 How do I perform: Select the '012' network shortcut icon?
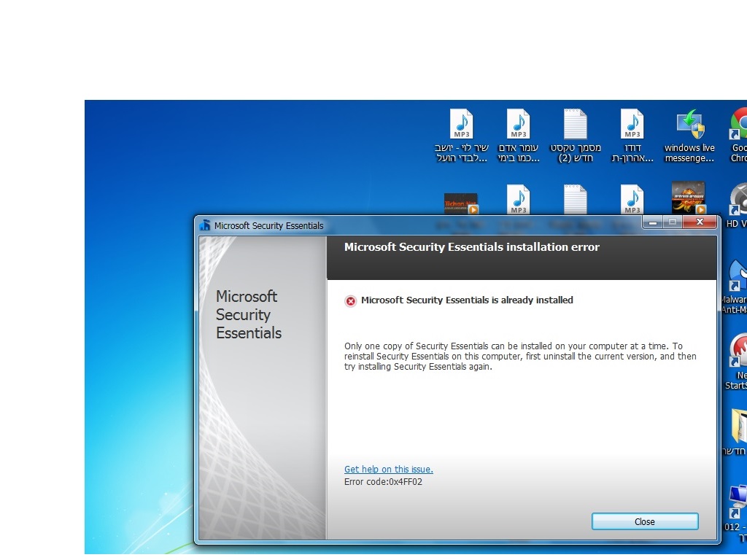[x=738, y=500]
